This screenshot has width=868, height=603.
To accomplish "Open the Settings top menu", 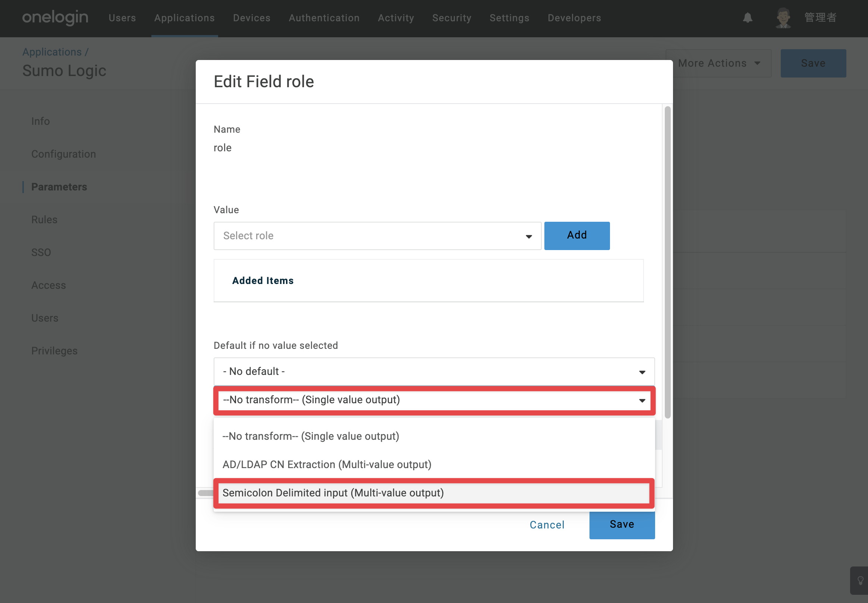I will tap(509, 18).
